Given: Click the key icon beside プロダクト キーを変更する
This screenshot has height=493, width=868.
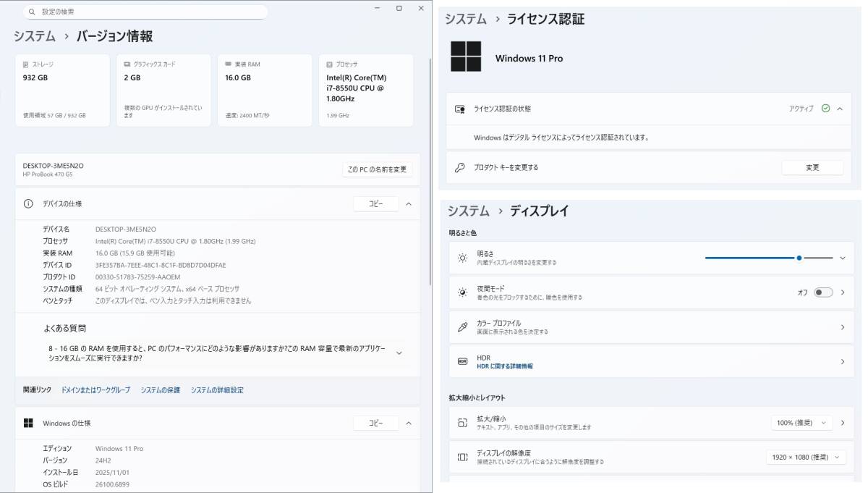Looking at the screenshot, I should tap(460, 167).
